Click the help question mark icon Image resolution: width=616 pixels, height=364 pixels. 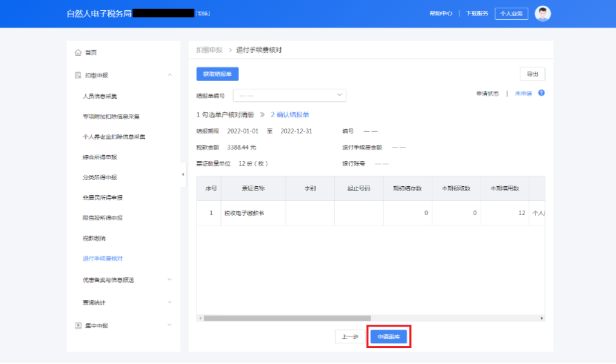click(x=541, y=93)
